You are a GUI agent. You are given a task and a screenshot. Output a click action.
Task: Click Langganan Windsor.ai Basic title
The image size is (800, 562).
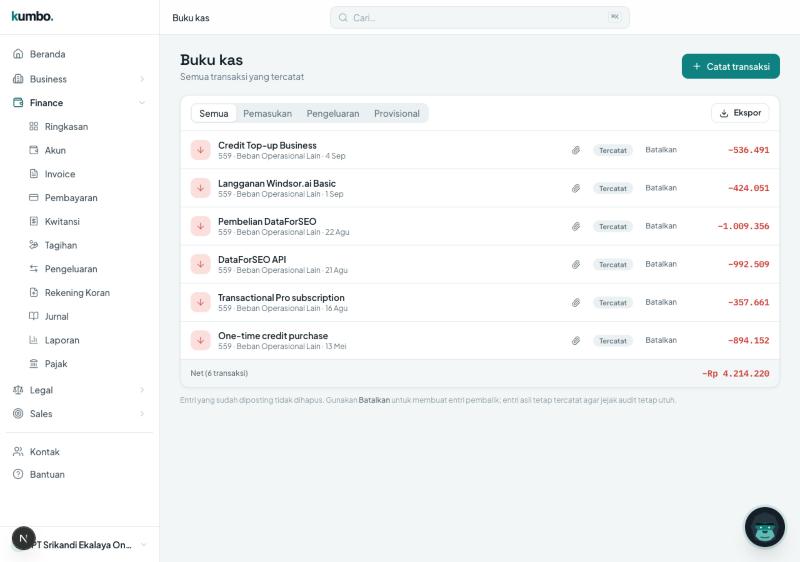pos(277,183)
